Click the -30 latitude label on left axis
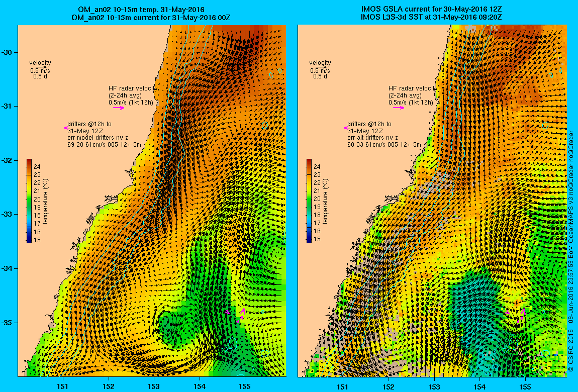This screenshot has width=578, height=392. (x=7, y=52)
